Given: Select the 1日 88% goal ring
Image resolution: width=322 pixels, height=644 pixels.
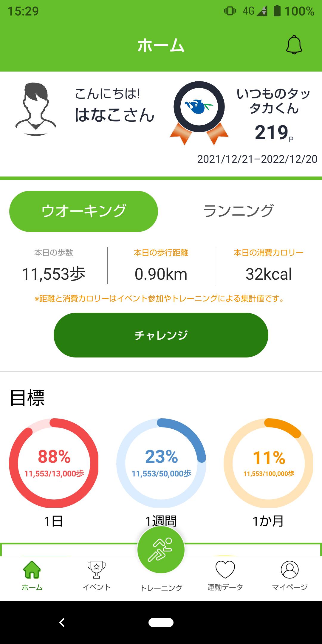Looking at the screenshot, I should tap(54, 463).
